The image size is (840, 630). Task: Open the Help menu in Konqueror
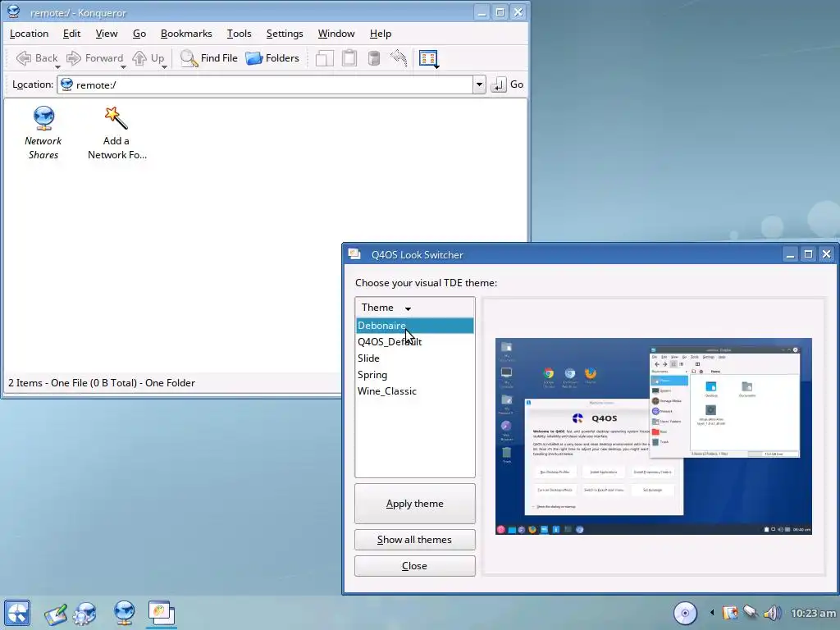[x=381, y=33]
